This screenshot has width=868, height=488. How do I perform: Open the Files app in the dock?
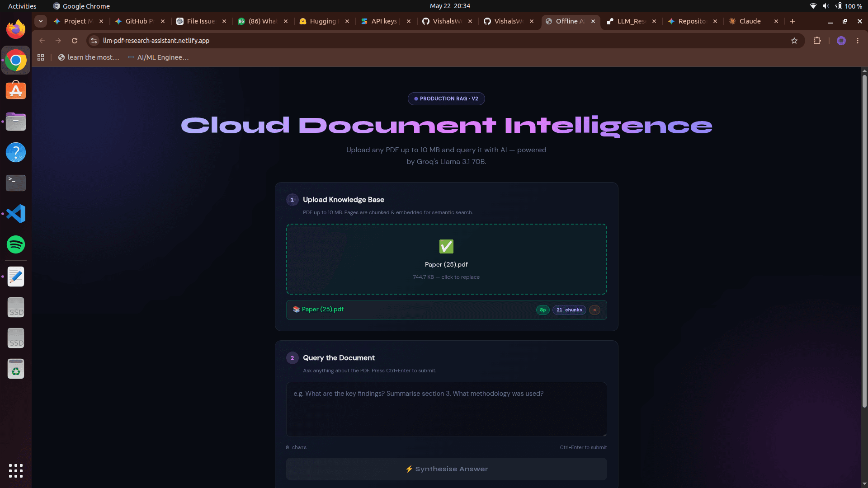[16, 122]
